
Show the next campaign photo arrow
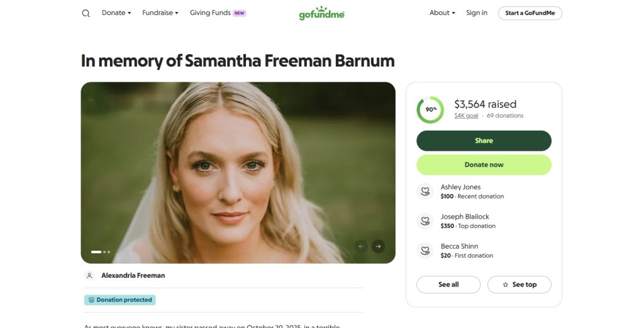click(378, 246)
